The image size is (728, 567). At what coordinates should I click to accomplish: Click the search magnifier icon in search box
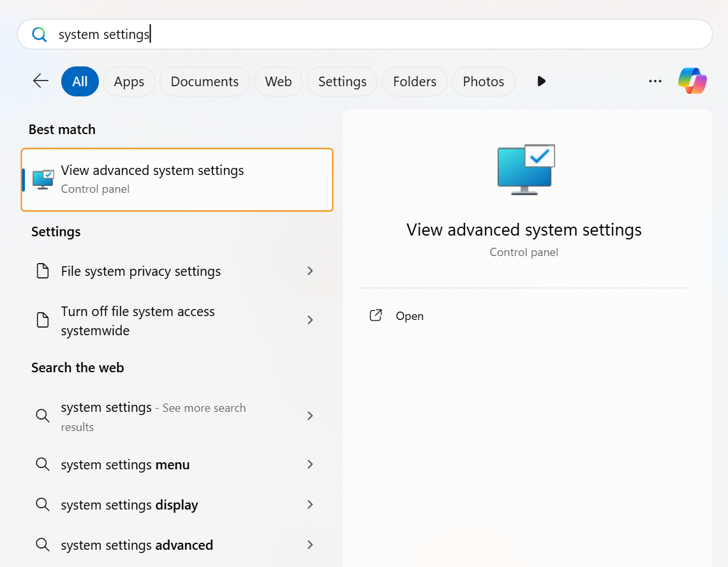click(x=40, y=34)
